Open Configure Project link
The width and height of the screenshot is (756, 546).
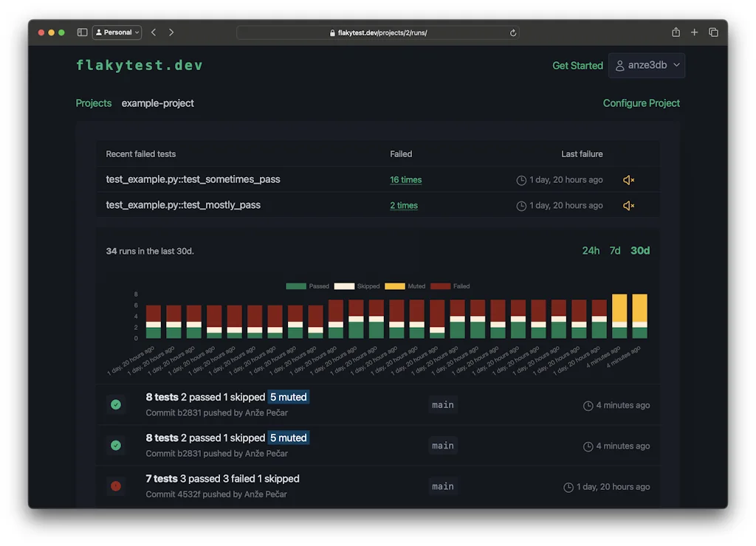coord(641,103)
